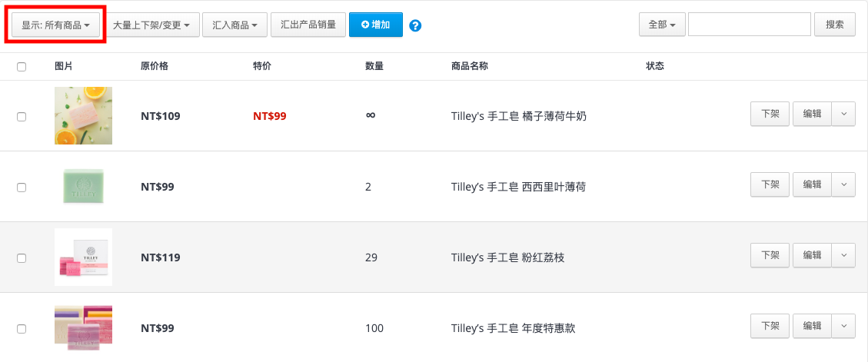Open the 显示: 所有商品 filter dropdown
The height and width of the screenshot is (362, 868).
pyautogui.click(x=56, y=25)
